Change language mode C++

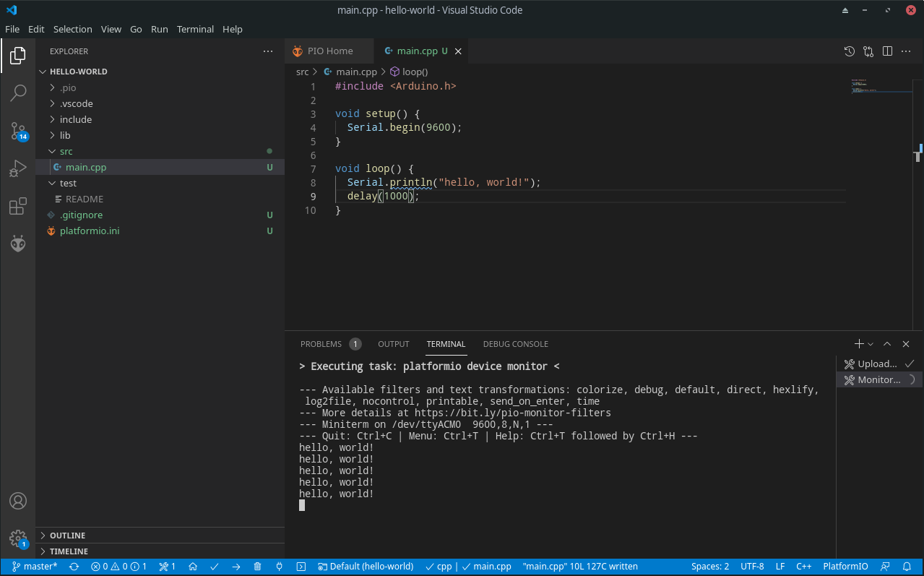pyautogui.click(x=803, y=567)
